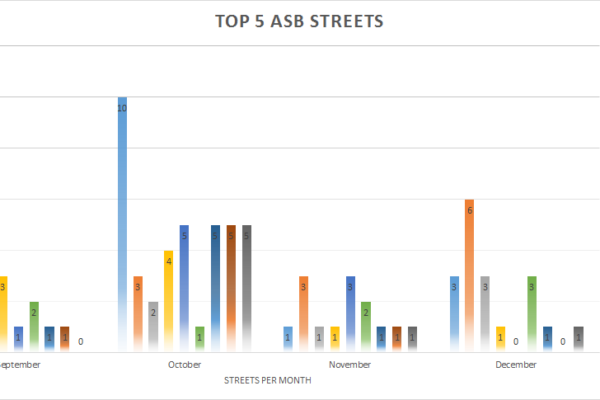Image resolution: width=600 pixels, height=400 pixels.
Task: Click the yellow September bar labeled 3
Action: pyautogui.click(x=4, y=313)
